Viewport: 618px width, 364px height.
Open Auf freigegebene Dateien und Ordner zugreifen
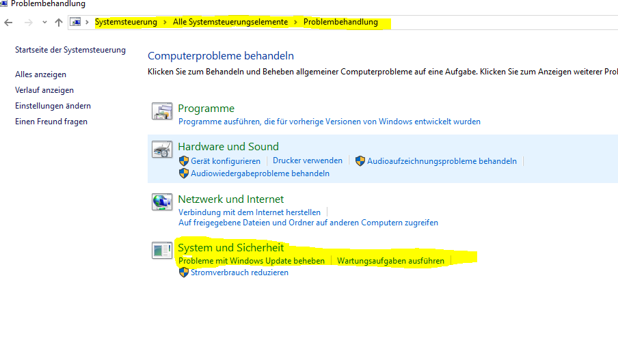[x=308, y=223]
